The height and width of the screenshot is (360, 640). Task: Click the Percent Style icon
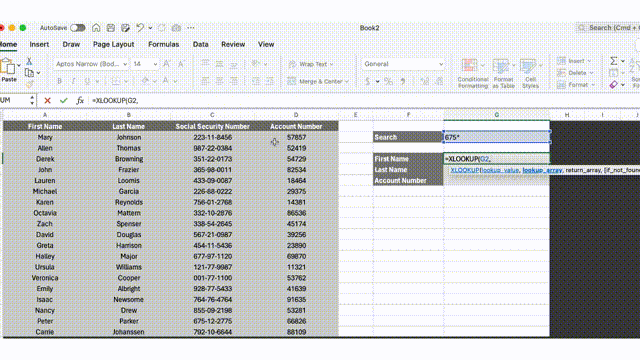pos(388,81)
